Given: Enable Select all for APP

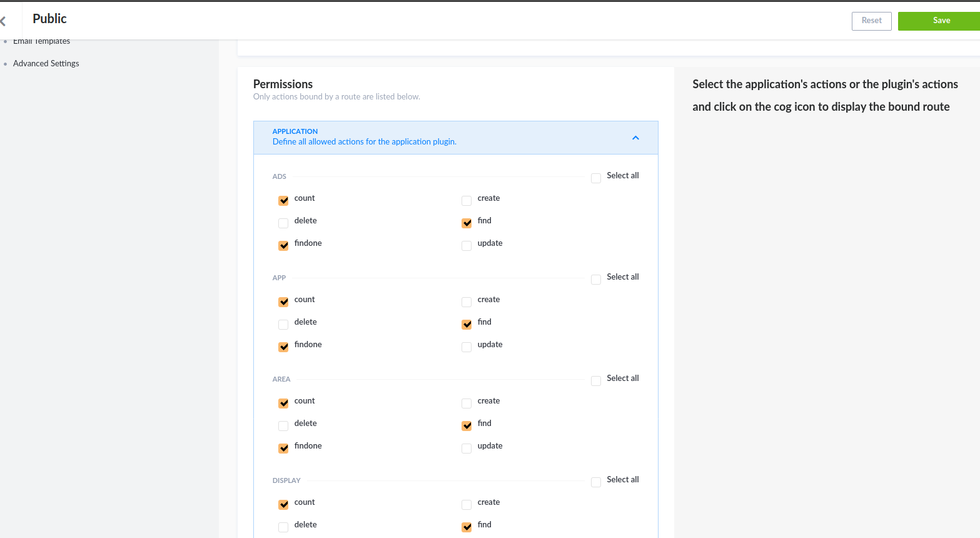Looking at the screenshot, I should (596, 280).
